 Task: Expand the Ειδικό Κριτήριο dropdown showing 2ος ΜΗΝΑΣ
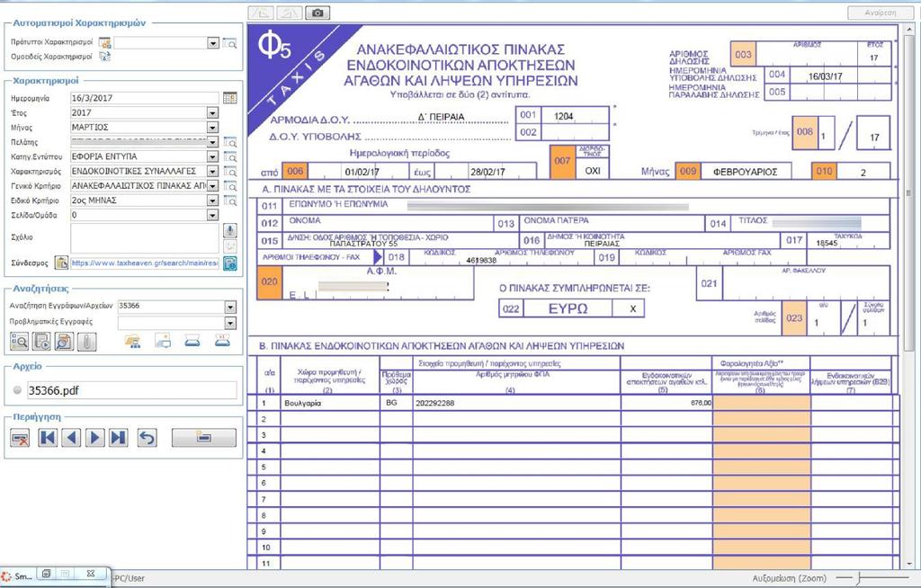[x=212, y=200]
